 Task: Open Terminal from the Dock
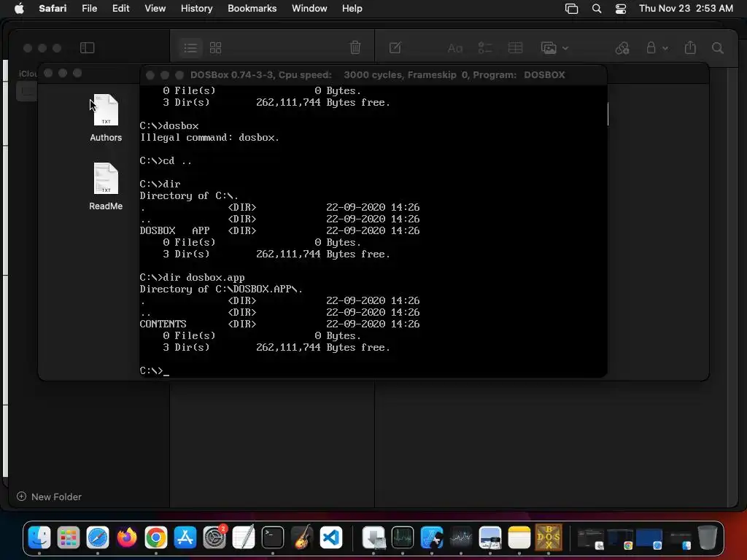(273, 537)
